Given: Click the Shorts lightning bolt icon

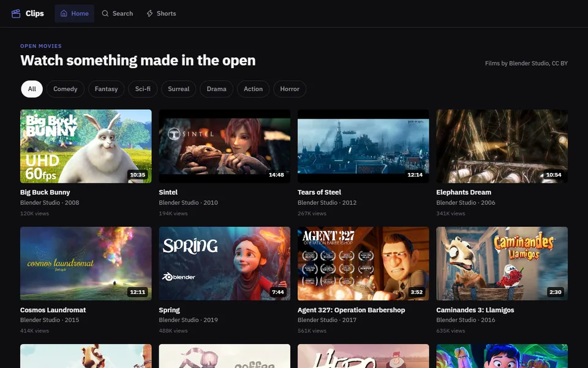Looking at the screenshot, I should [x=149, y=13].
